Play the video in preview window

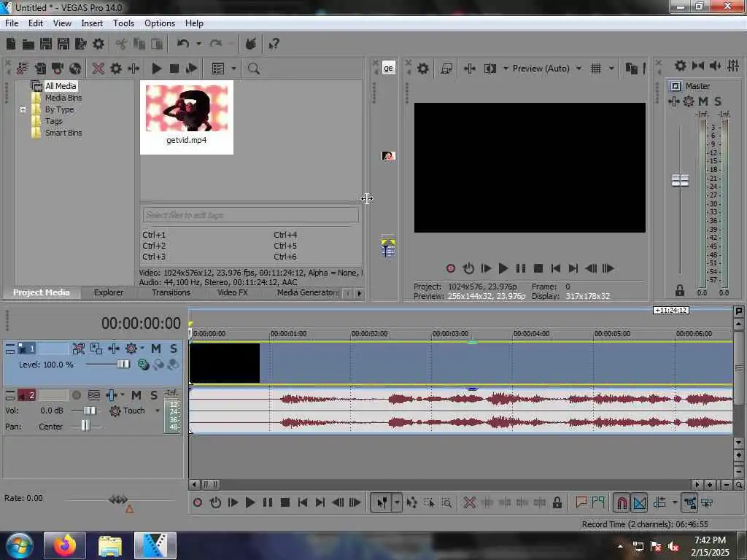[x=503, y=268]
